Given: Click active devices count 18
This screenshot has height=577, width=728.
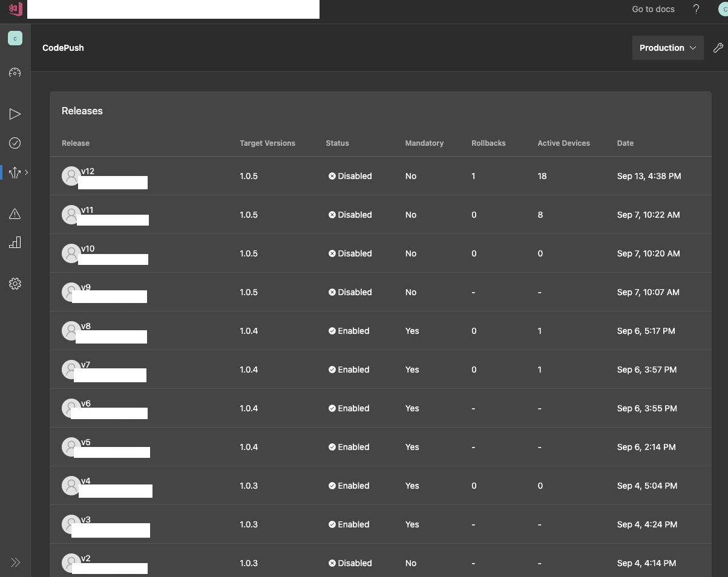Looking at the screenshot, I should (x=542, y=176).
